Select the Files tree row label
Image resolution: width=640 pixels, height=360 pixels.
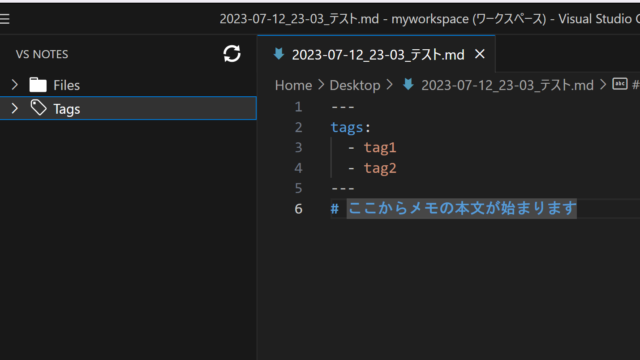coord(67,85)
